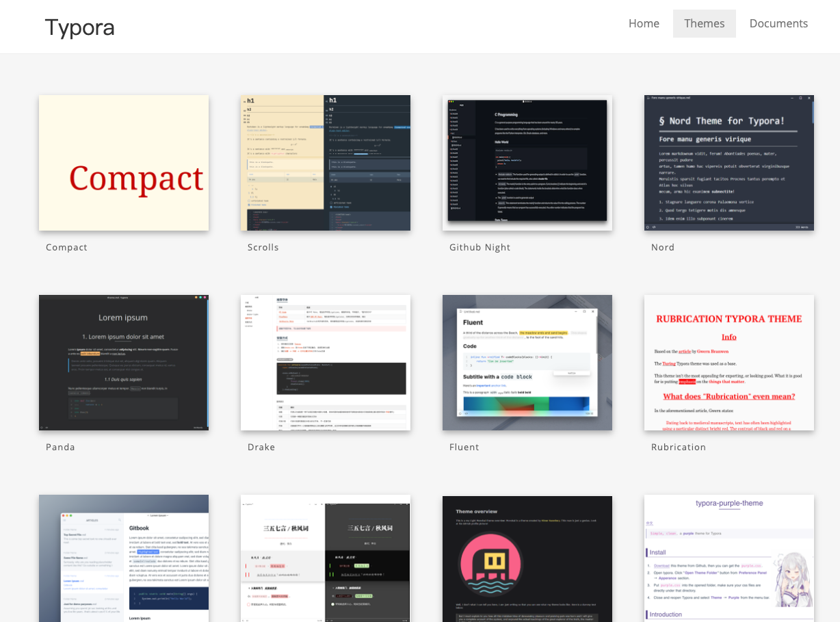Go to the Home page
The image size is (840, 622).
(644, 23)
